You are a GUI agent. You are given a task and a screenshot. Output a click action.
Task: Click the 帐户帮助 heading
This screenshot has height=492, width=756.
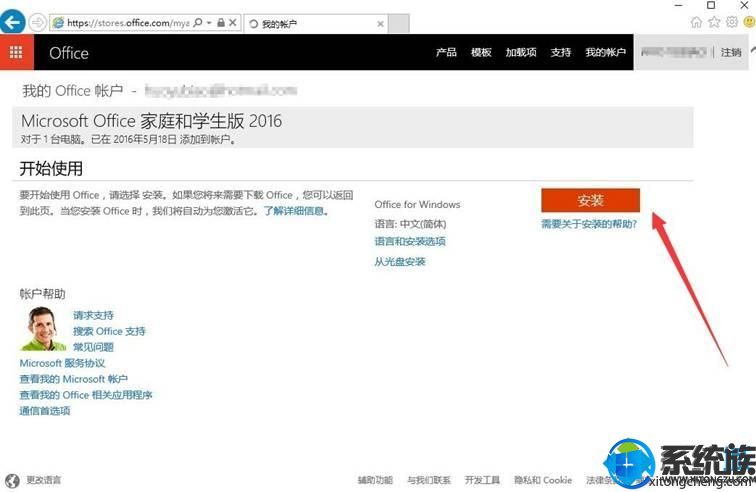[x=42, y=294]
